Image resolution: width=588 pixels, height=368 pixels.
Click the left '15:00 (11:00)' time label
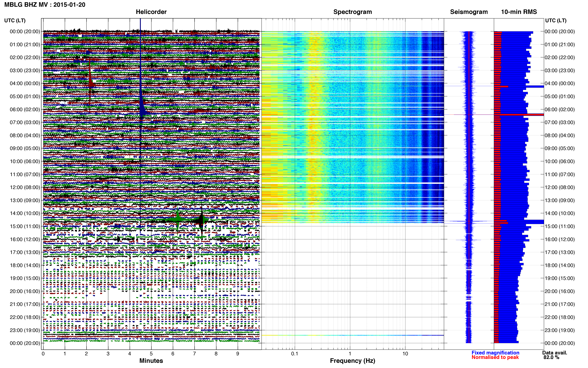pyautogui.click(x=25, y=226)
